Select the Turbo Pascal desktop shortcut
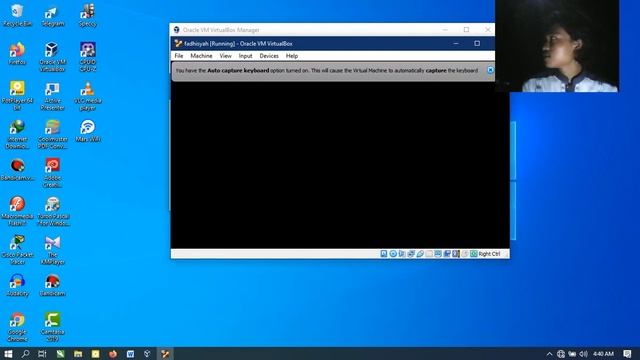Screen dimensions: 640x360 click(x=53, y=211)
